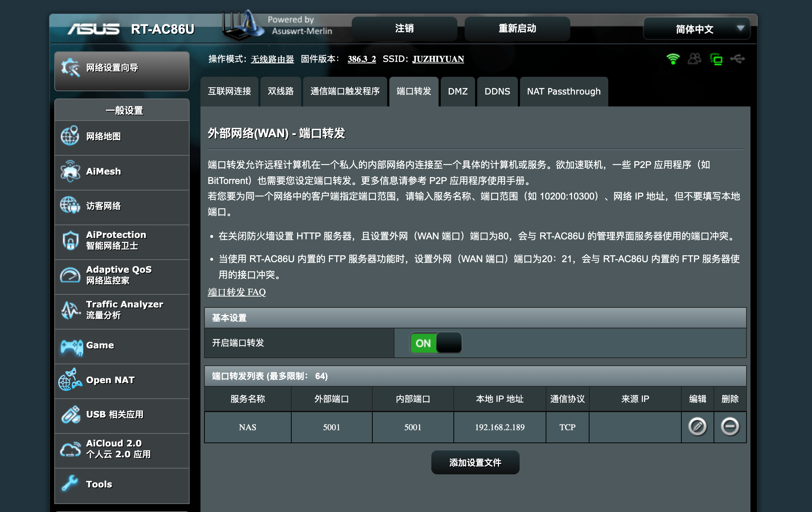Click the WiFi signal status icon
The height and width of the screenshot is (512, 812).
pos(673,59)
